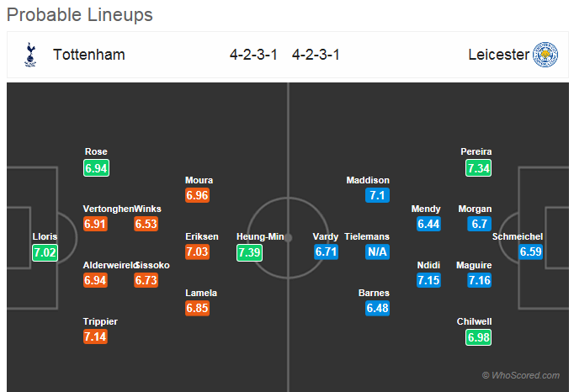The width and height of the screenshot is (574, 392).
Task: Select Tielemans N/A rating badge
Action: click(377, 252)
